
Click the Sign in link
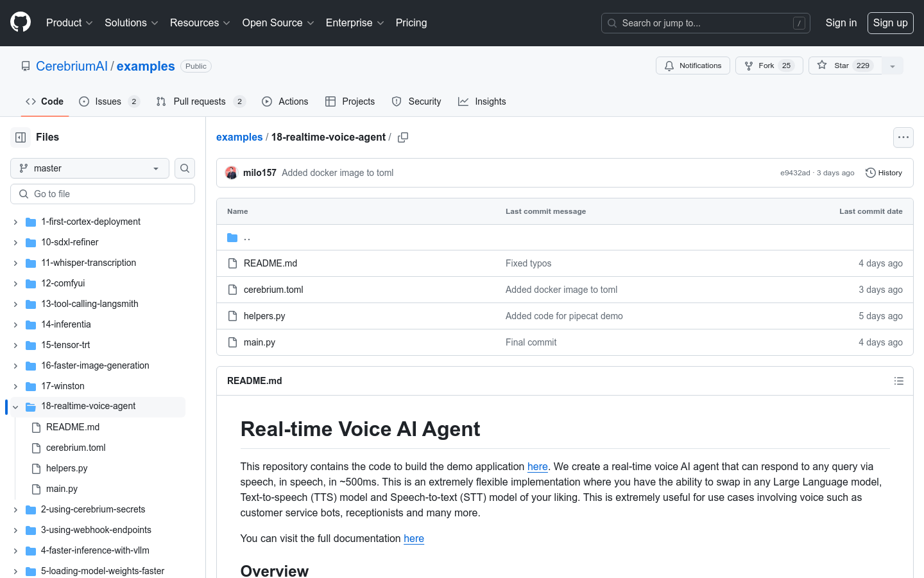pyautogui.click(x=841, y=22)
